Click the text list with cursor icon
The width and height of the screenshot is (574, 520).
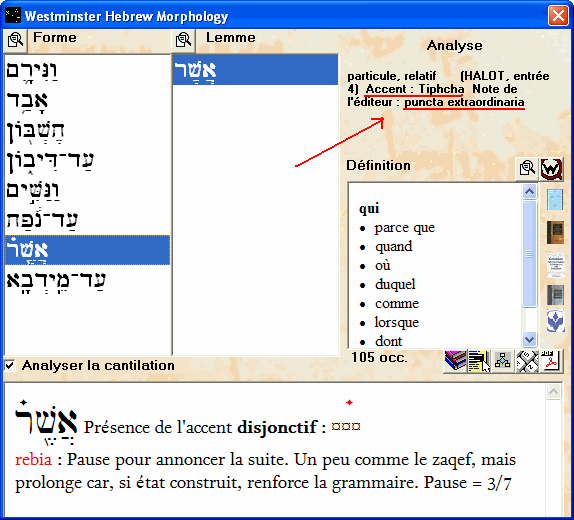point(479,361)
